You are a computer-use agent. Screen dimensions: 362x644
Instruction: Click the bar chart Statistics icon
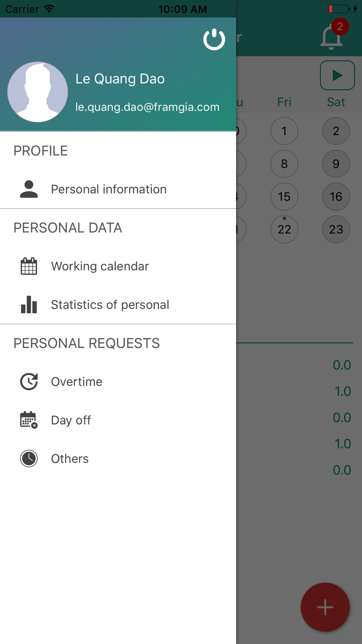coord(29,305)
